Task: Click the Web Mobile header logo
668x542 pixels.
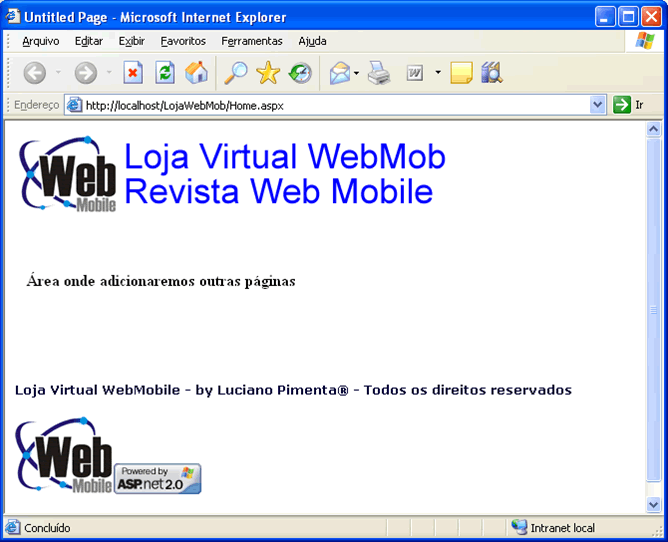Action: [x=68, y=174]
